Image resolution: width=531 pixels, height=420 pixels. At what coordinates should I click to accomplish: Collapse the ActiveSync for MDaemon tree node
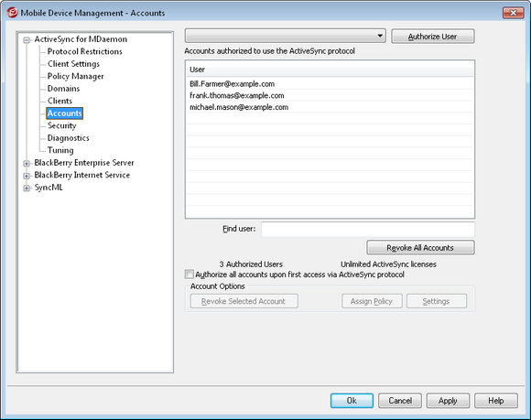pyautogui.click(x=27, y=40)
